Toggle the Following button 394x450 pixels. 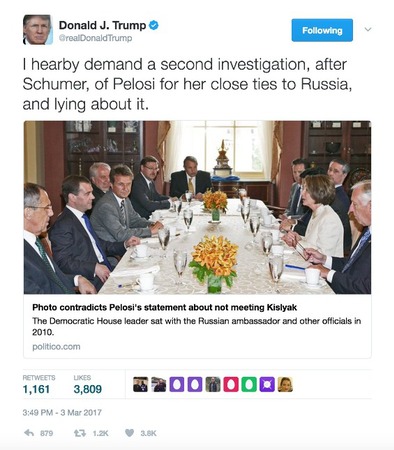pos(322,30)
